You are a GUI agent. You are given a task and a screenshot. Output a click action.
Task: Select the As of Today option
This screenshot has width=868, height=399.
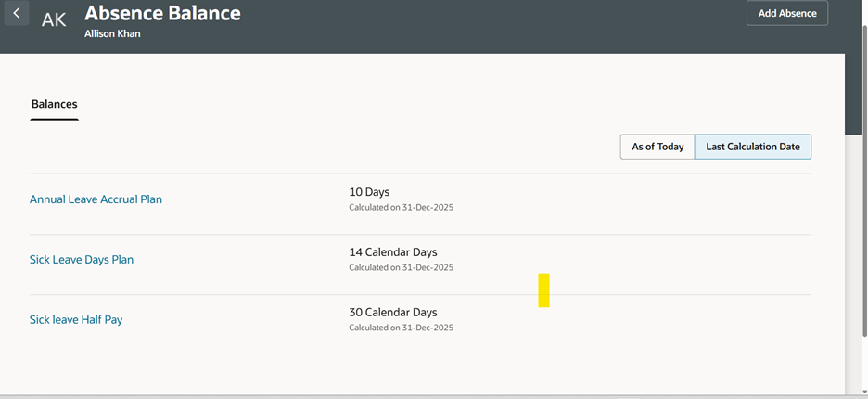(657, 147)
